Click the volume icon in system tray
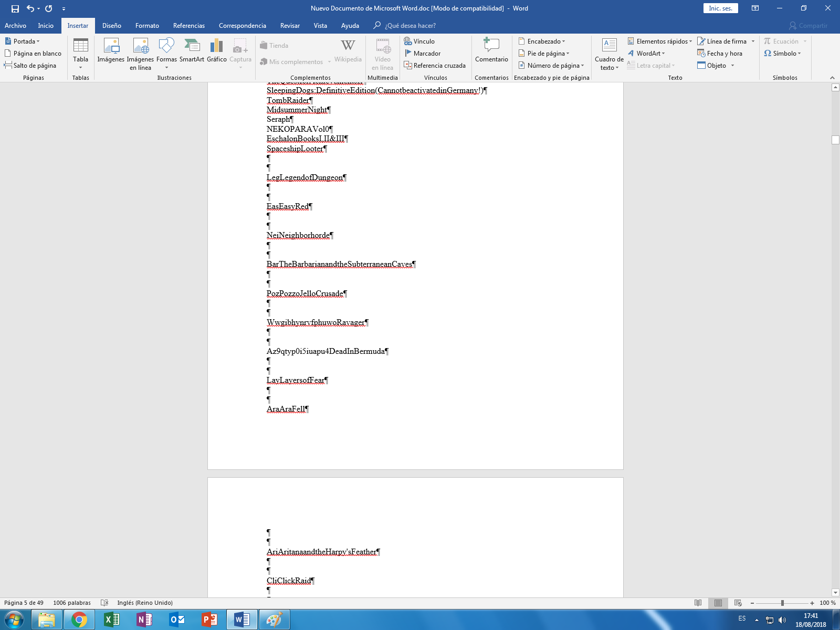Screen dimensions: 840x630 point(782,620)
